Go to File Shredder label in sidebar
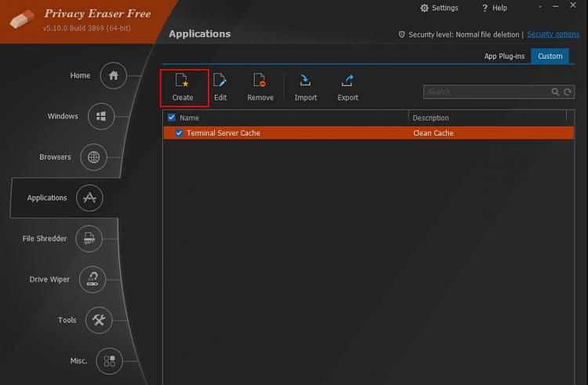 click(45, 238)
